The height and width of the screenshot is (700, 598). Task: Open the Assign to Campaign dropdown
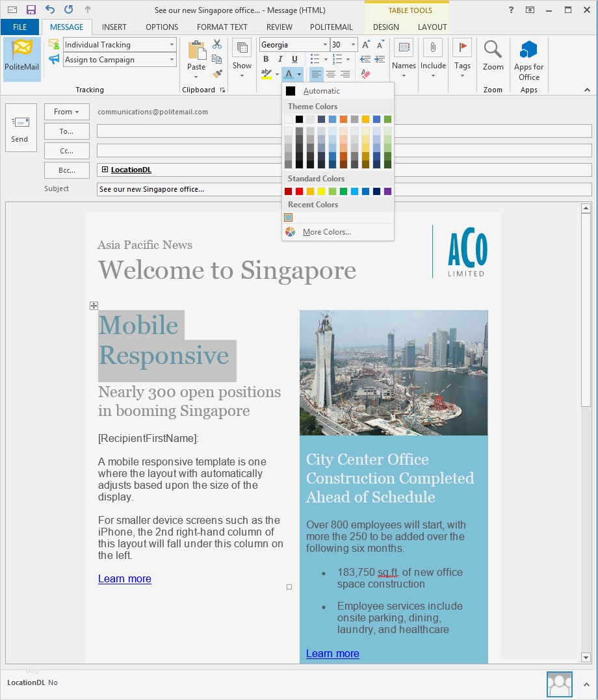click(x=173, y=59)
